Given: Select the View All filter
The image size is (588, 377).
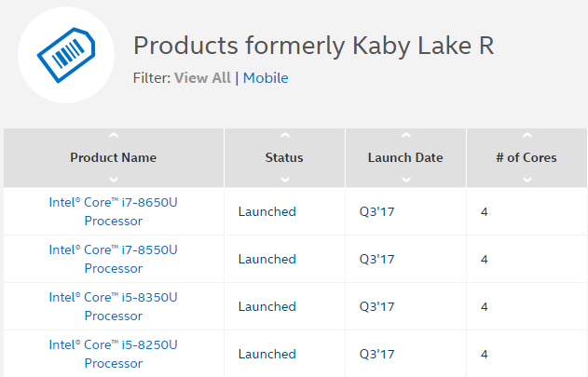Looking at the screenshot, I should coord(202,78).
